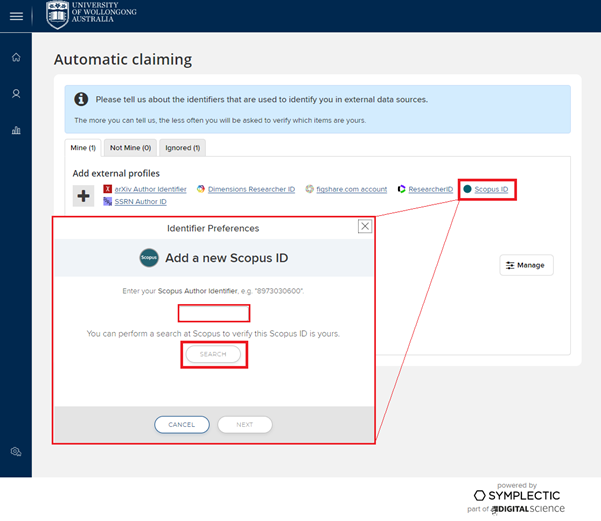Click the ResearcherID icon

click(401, 189)
